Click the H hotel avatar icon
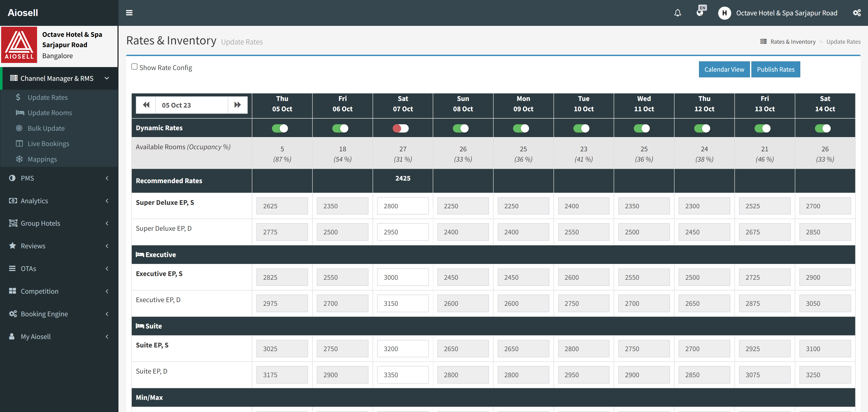The width and height of the screenshot is (868, 412). [724, 13]
